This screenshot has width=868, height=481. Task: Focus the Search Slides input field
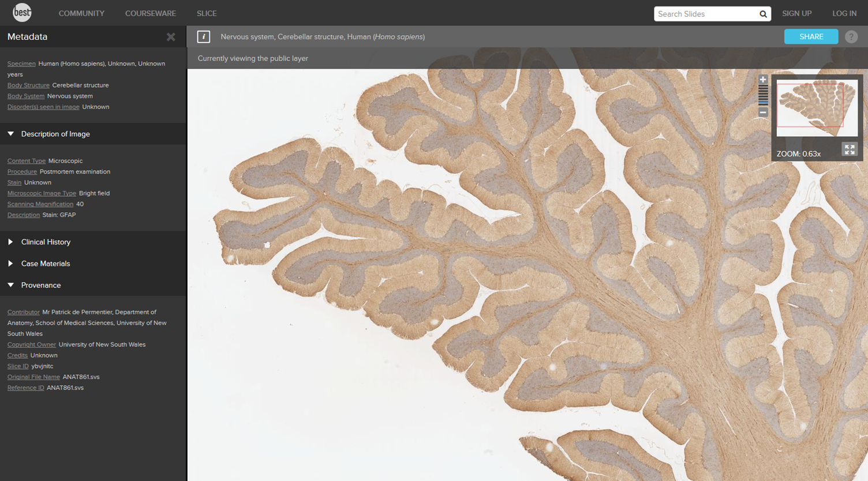coord(706,14)
